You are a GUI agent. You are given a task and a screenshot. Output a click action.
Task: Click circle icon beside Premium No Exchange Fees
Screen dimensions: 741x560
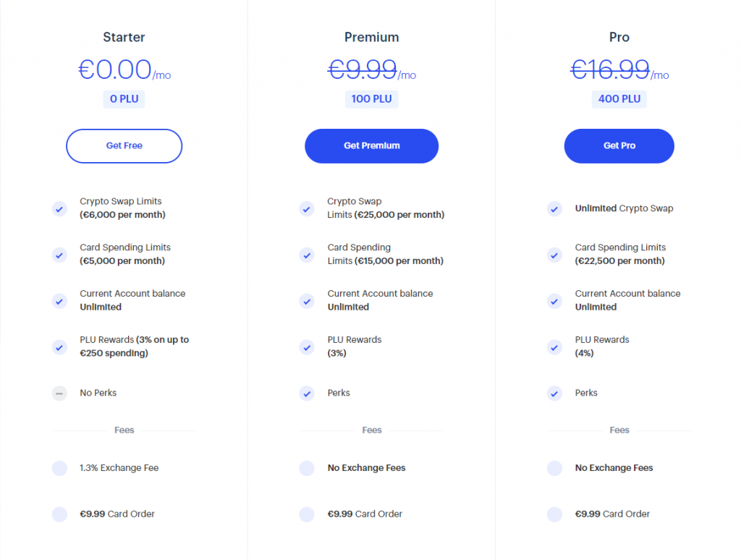tap(307, 468)
